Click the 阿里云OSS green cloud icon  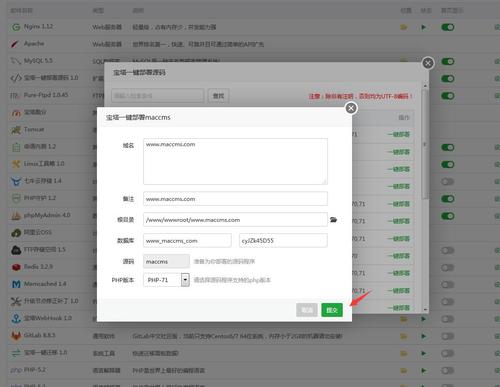16,233
